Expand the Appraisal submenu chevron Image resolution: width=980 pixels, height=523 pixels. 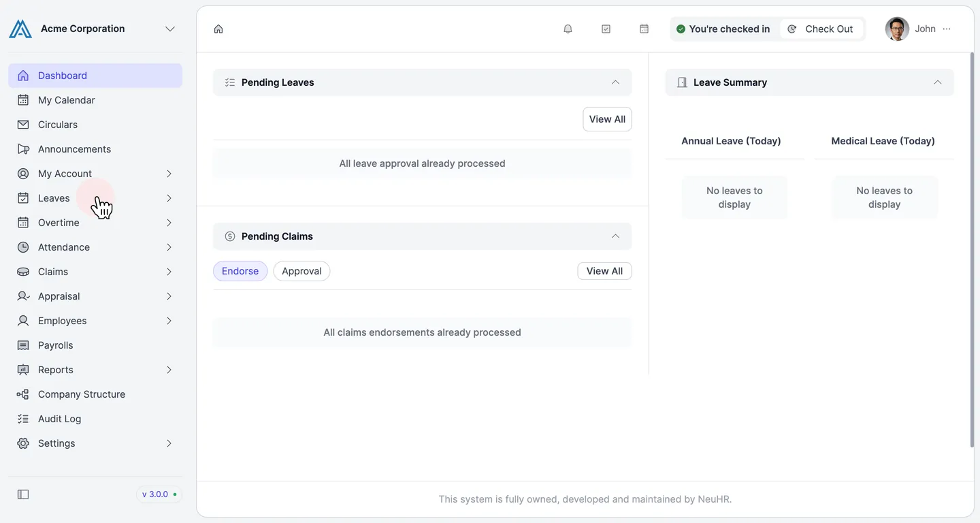pos(169,296)
